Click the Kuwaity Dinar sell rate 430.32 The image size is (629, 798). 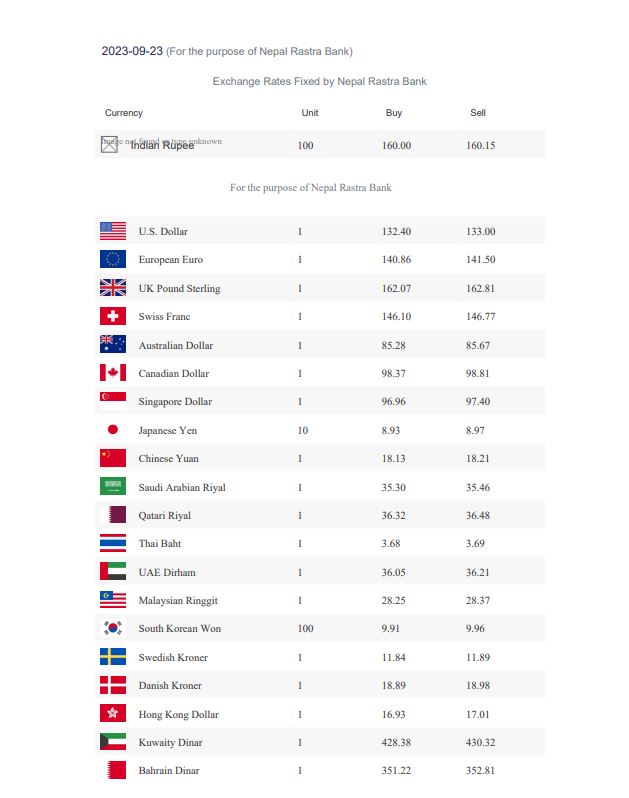coord(481,742)
